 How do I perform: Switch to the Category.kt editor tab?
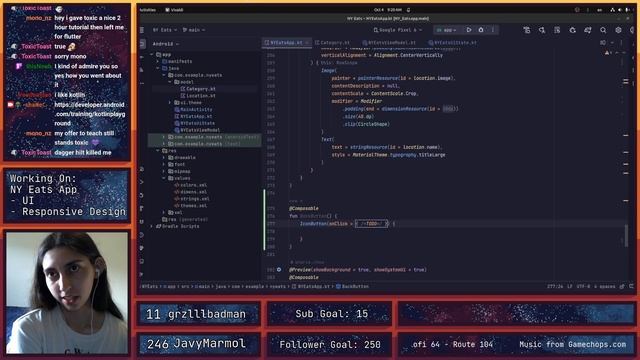tap(332, 42)
